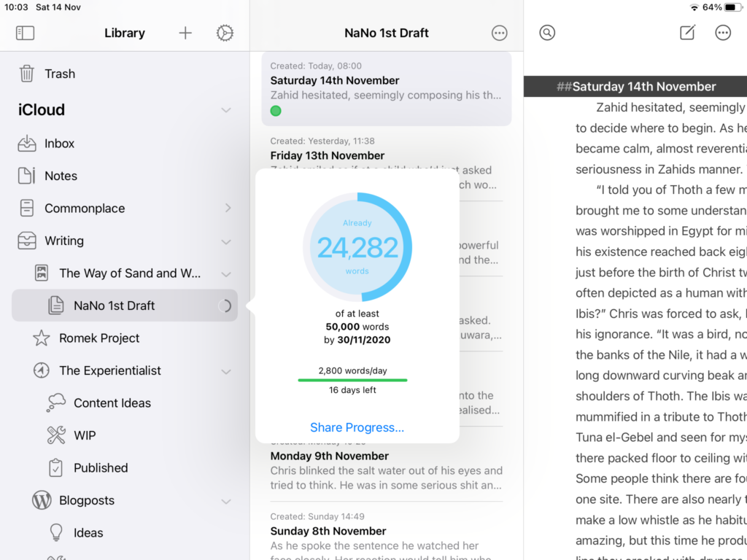
Task: Click the Saturday 14th November heading in editor
Action: click(x=644, y=86)
